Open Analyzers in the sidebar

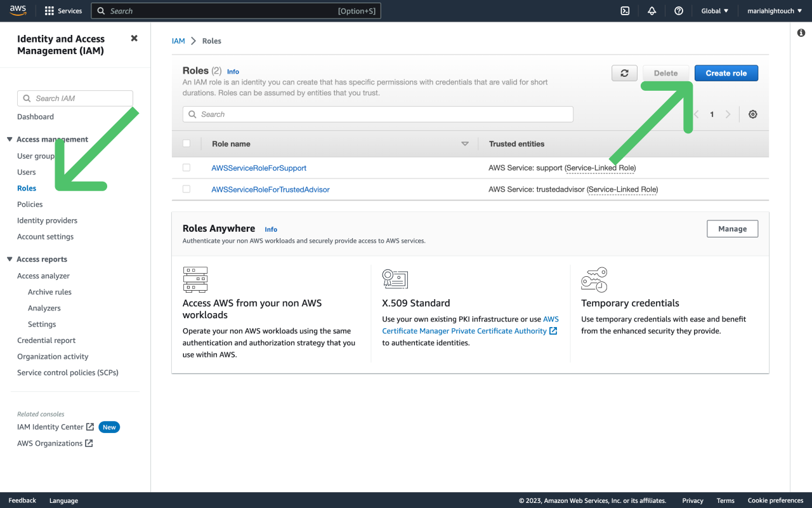coord(44,308)
